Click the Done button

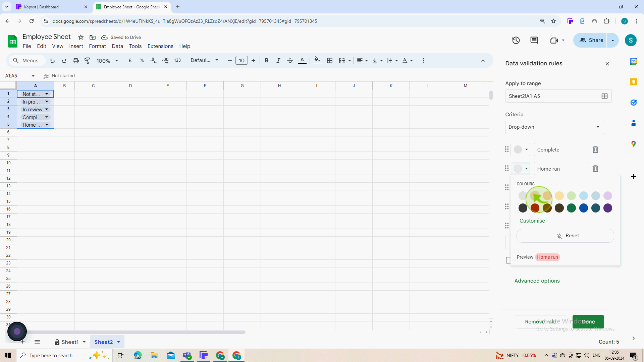588,321
